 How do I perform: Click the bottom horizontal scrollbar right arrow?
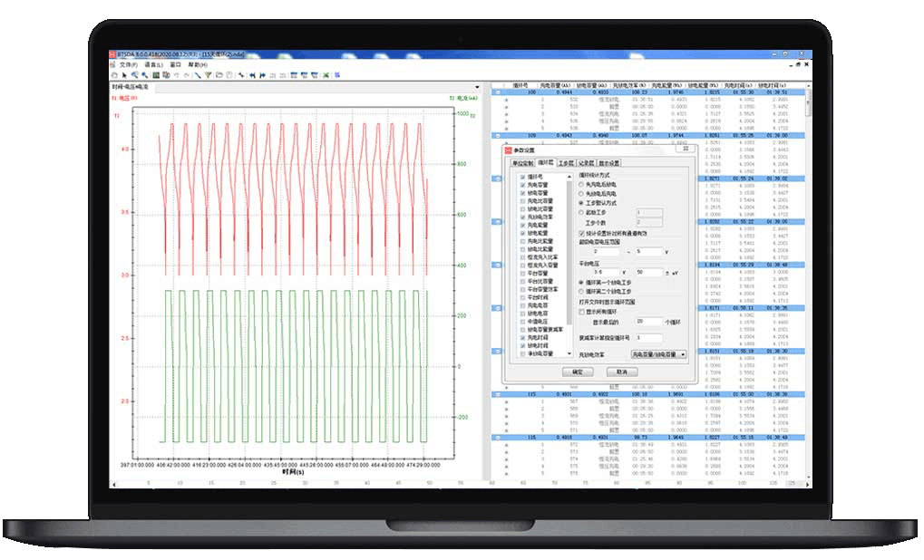(809, 484)
